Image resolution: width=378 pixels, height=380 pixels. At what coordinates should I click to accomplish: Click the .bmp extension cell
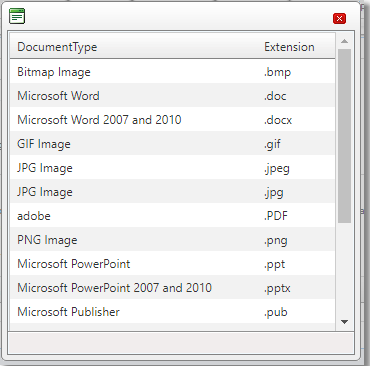click(x=277, y=72)
